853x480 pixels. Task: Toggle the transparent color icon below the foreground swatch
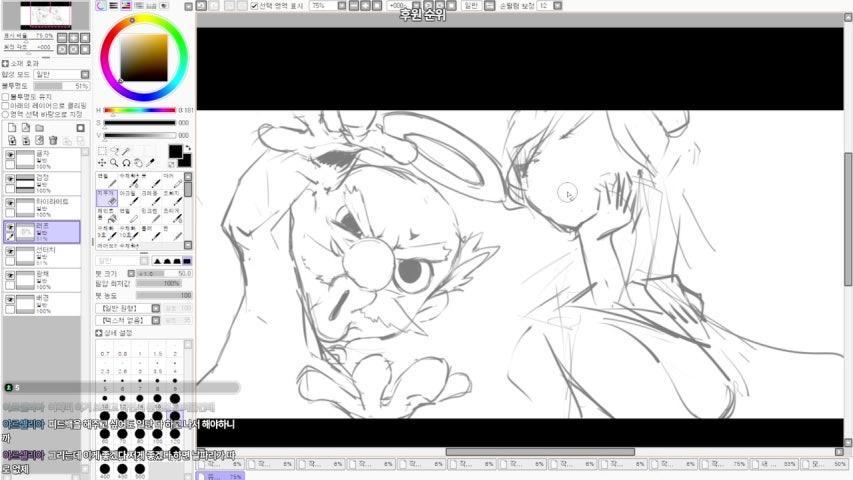point(172,164)
